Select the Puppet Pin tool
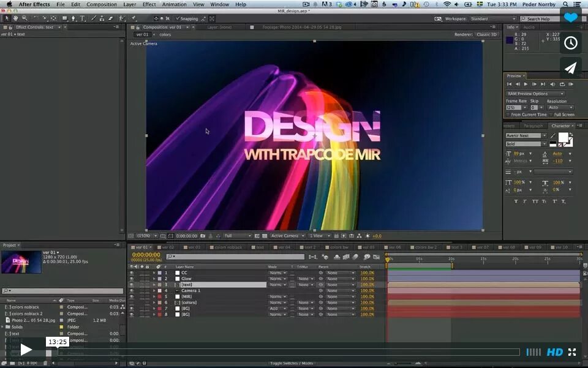 click(134, 18)
